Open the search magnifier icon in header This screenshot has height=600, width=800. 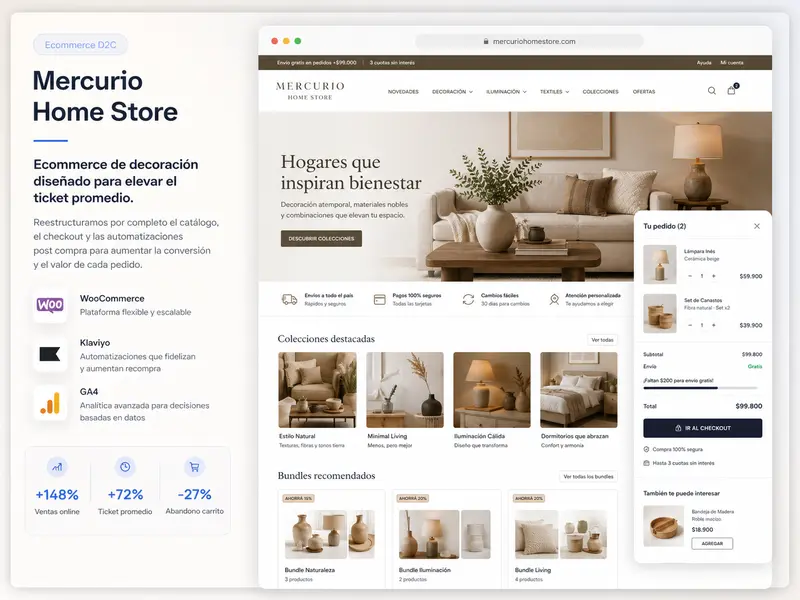click(711, 91)
